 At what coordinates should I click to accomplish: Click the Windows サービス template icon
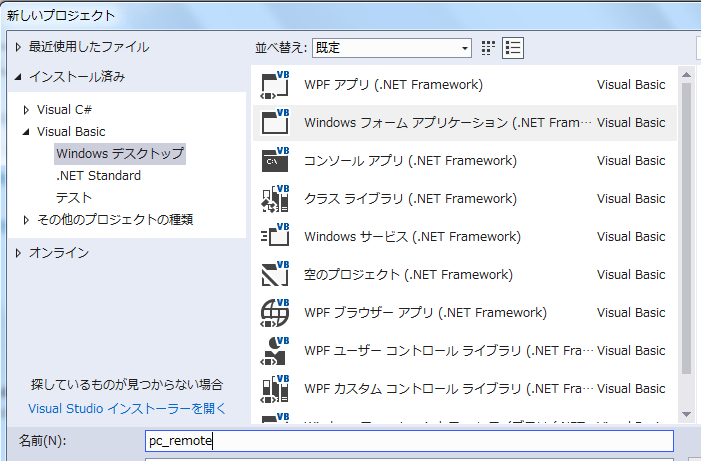[x=275, y=237]
